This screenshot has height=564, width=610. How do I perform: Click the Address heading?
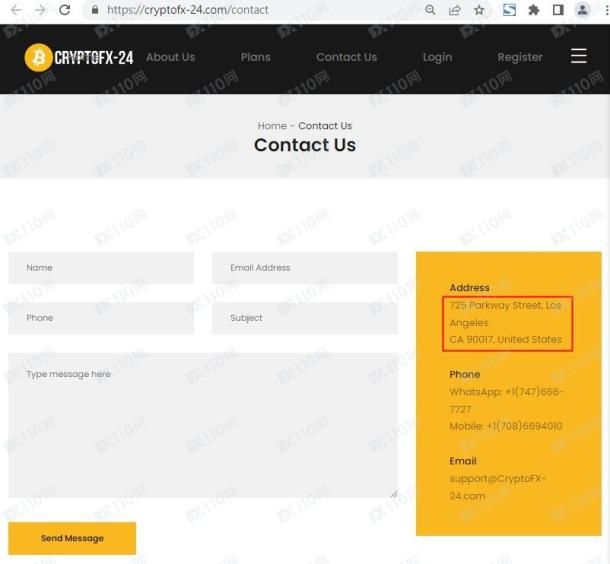tap(470, 288)
